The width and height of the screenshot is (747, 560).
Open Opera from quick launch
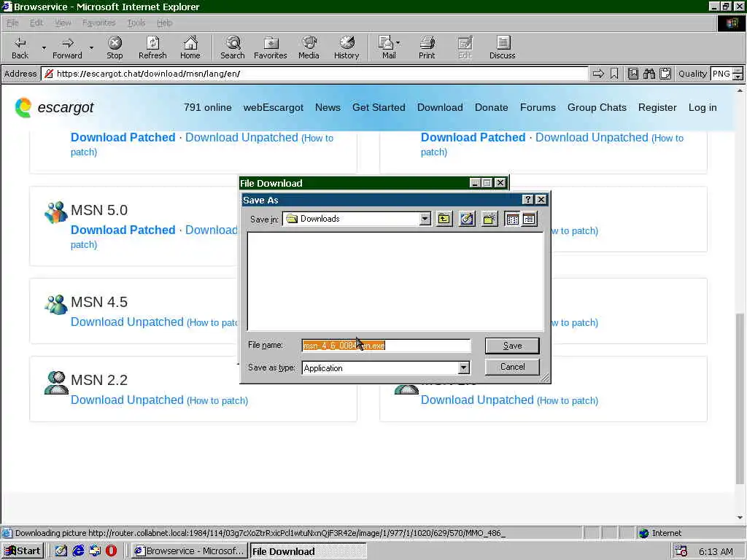pos(111,551)
